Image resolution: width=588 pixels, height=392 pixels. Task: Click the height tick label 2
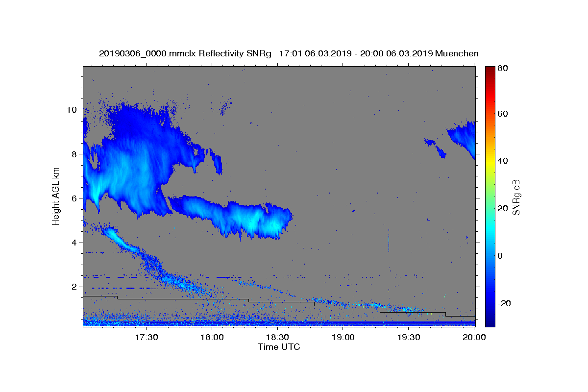[74, 287]
